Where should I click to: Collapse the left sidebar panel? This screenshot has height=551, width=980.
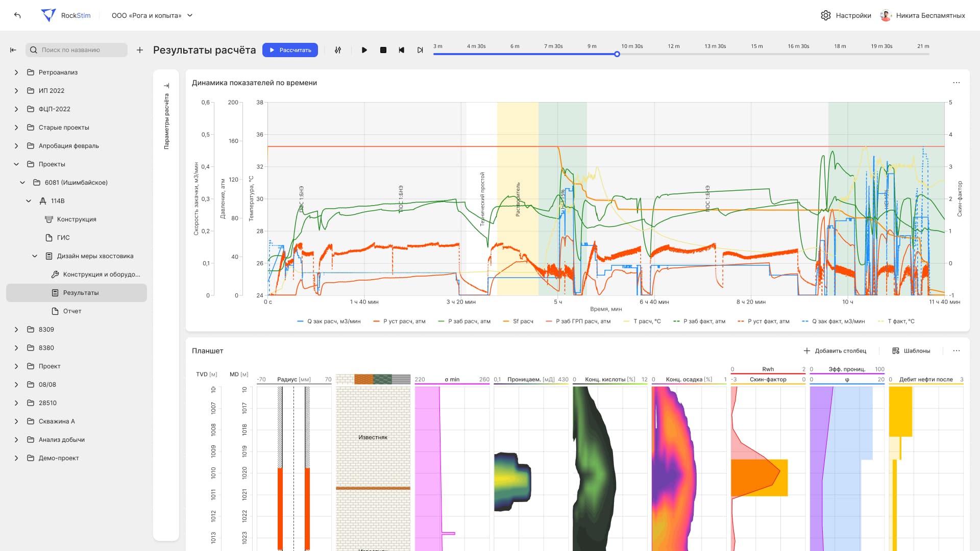click(x=13, y=50)
